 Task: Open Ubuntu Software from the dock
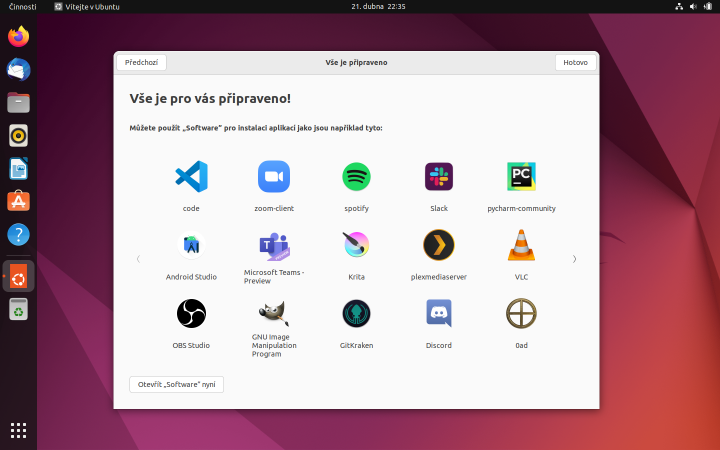[x=18, y=201]
